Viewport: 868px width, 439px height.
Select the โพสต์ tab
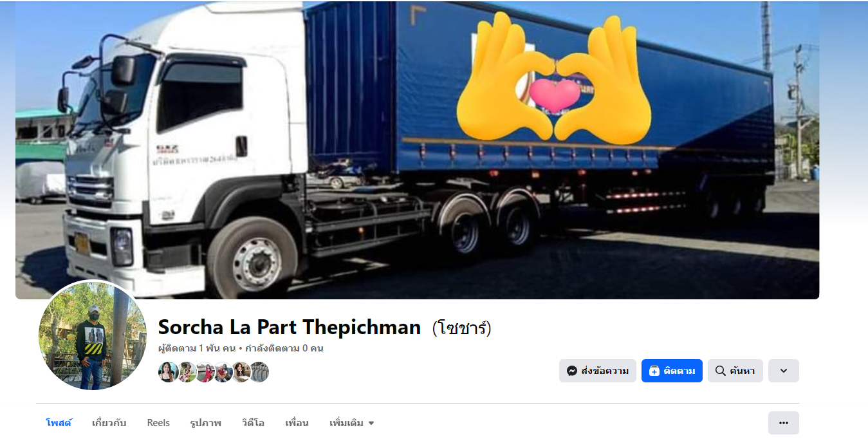click(59, 423)
